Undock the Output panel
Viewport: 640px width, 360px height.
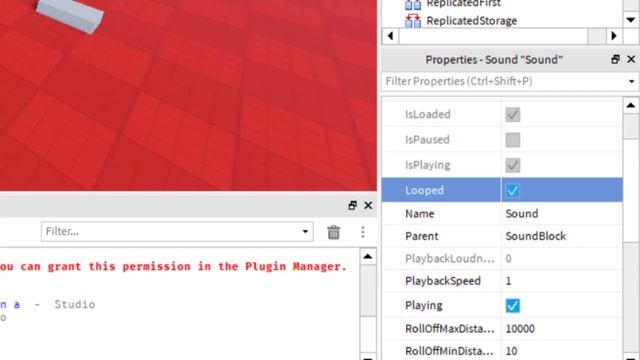point(352,205)
